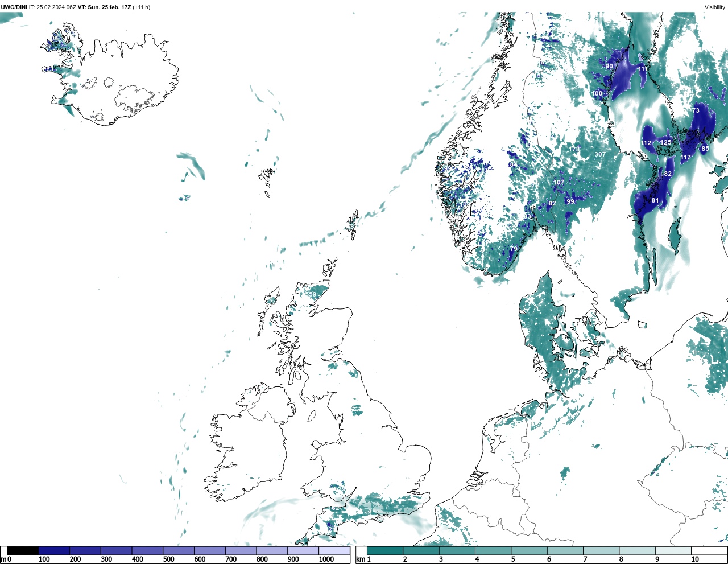Click the 7–8 km legend swatch
This screenshot has width=728, height=564.
point(601,551)
